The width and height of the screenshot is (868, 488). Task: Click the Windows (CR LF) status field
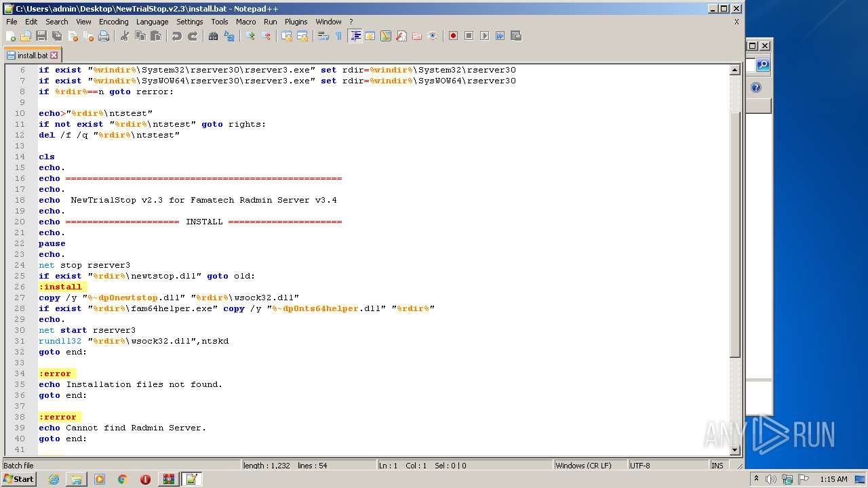click(x=591, y=466)
